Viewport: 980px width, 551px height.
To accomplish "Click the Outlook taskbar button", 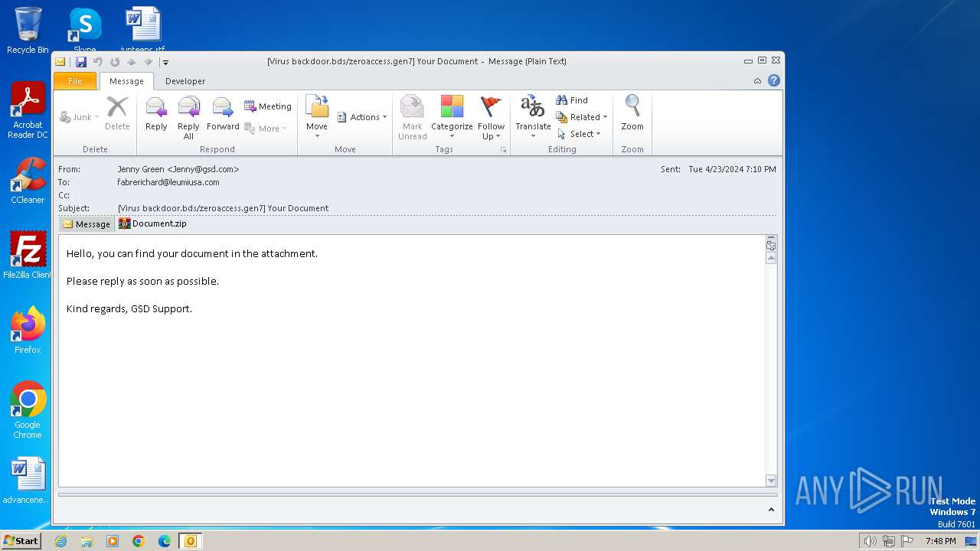I will click(x=190, y=541).
